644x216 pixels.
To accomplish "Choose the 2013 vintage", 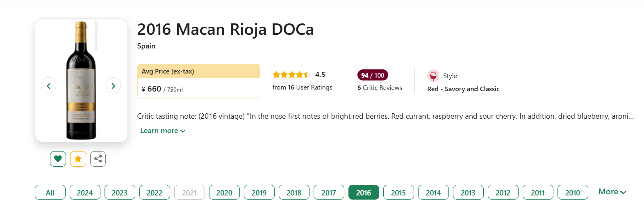I will pos(468,192).
